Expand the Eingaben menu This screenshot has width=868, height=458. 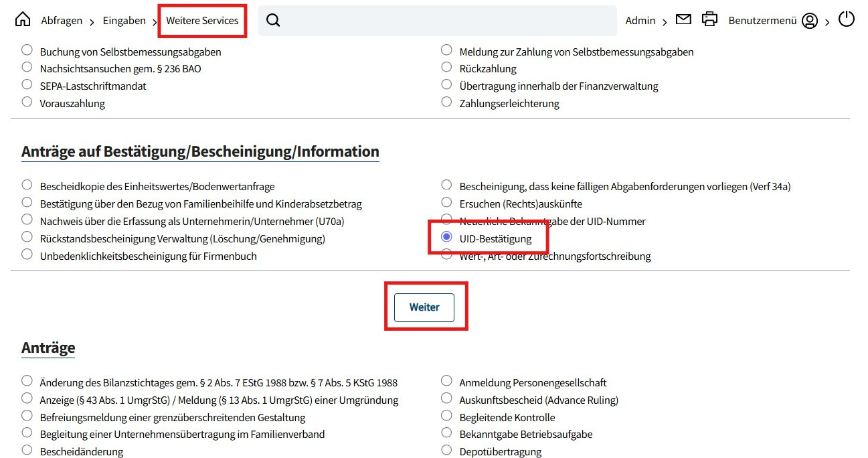(124, 21)
